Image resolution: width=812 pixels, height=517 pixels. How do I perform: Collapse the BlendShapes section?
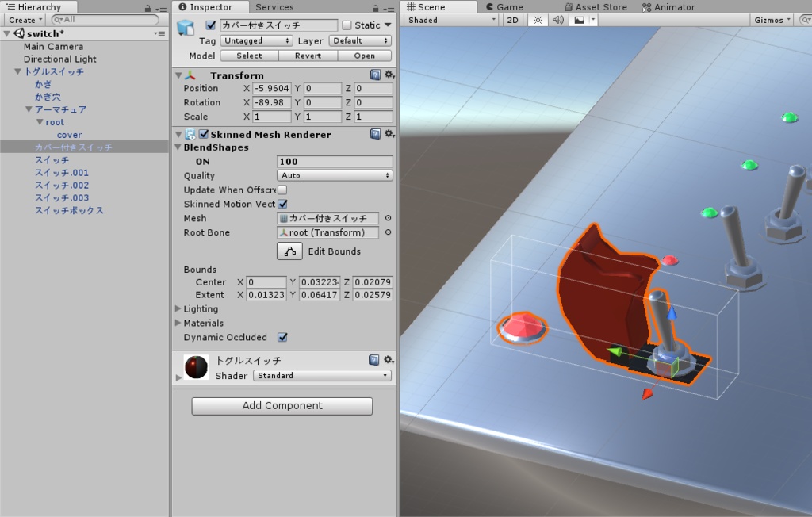[x=178, y=147]
